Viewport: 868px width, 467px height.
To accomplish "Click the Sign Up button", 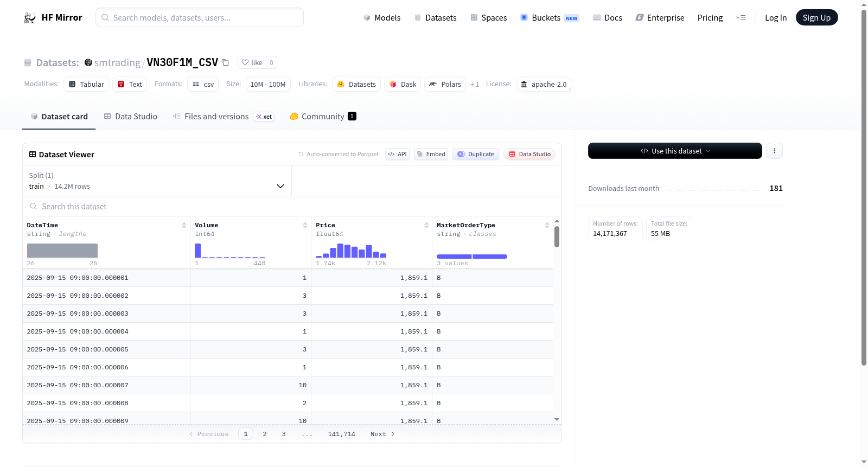I will 816,17.
